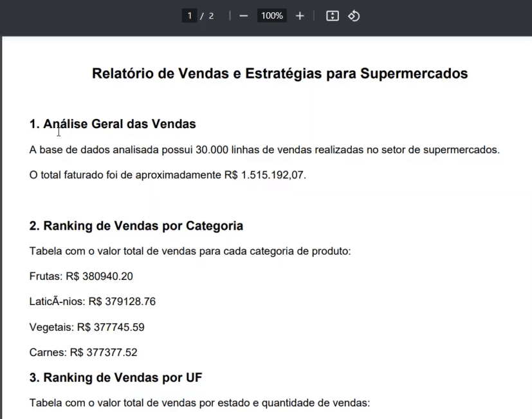Click the line 'Tabela com o valor total de vendas para cada categoria de produto:'
532x419 pixels.
tap(190, 251)
